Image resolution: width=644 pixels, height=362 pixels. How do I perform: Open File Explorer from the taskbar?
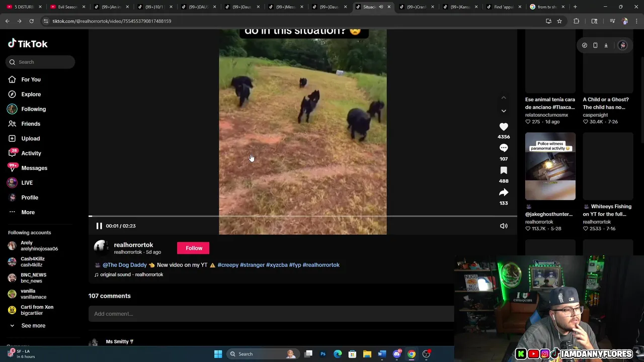[x=367, y=354]
